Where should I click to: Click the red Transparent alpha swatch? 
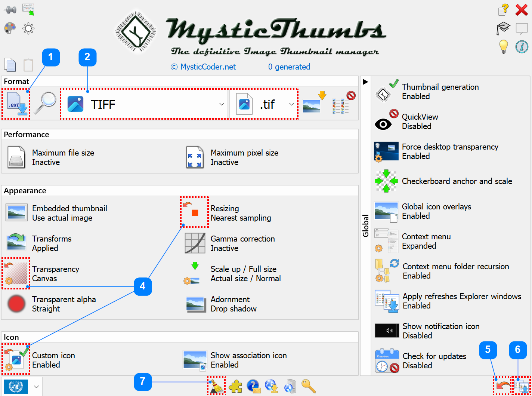coord(16,304)
